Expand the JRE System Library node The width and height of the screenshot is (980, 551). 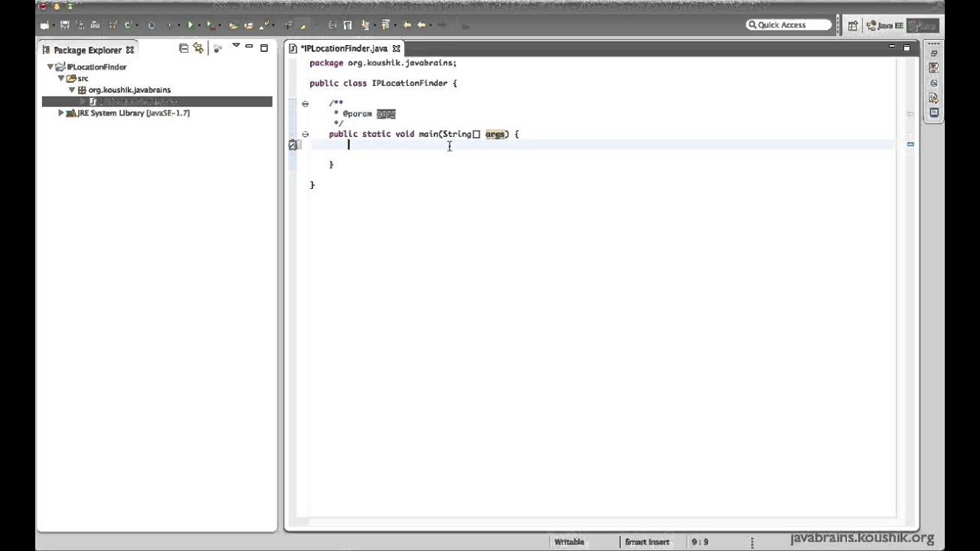(61, 112)
